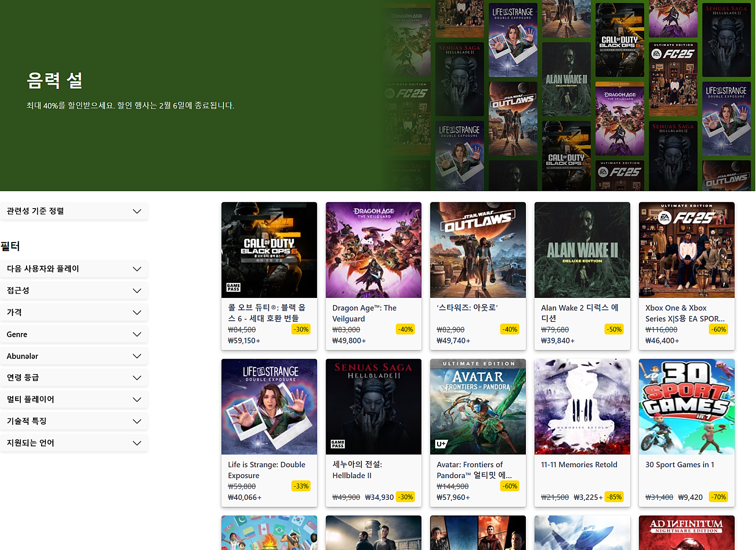Click the ₩34,930 sale price
The height and width of the screenshot is (550, 756).
click(x=379, y=498)
